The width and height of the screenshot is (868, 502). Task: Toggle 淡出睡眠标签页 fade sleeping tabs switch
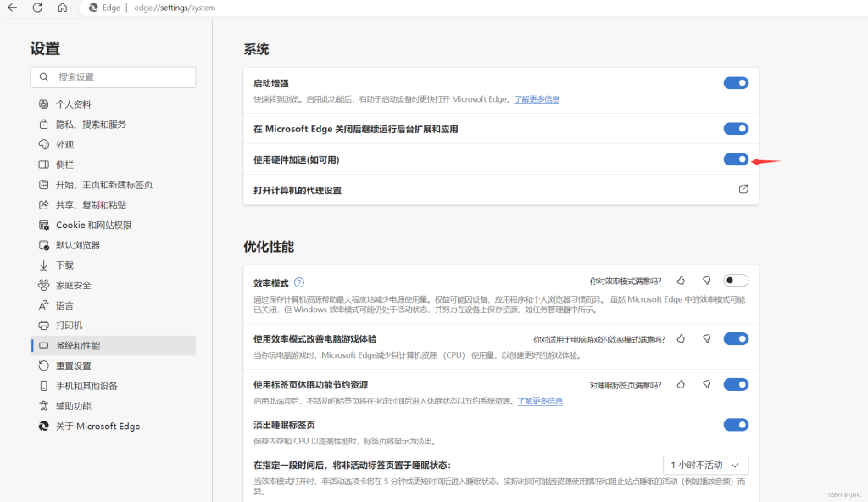736,425
